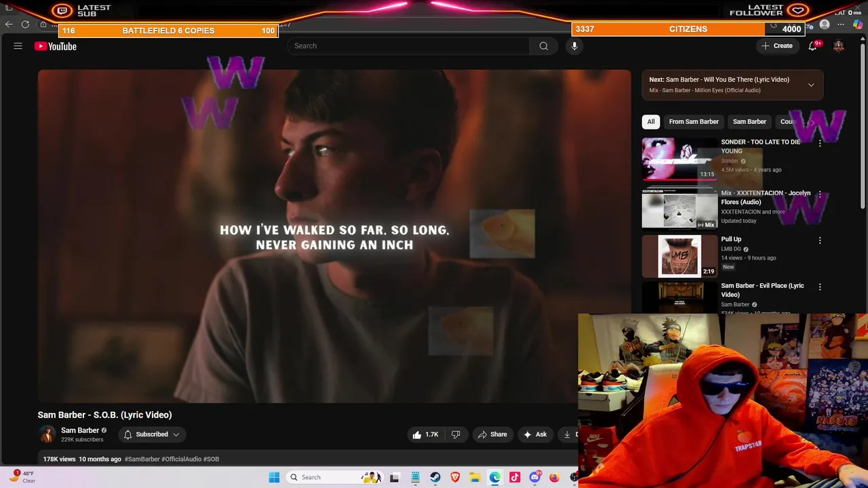Screen dimensions: 868x488
Task: Select the Sam Barber filter chip
Action: pos(749,122)
